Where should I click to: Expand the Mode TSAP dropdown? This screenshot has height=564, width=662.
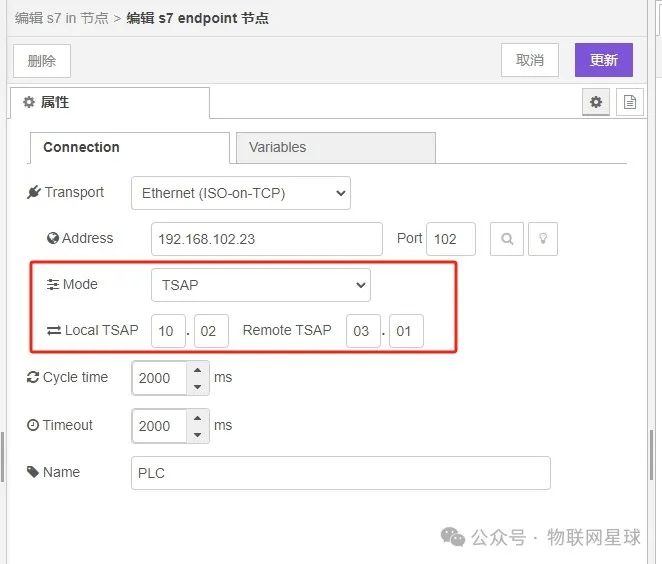[260, 285]
